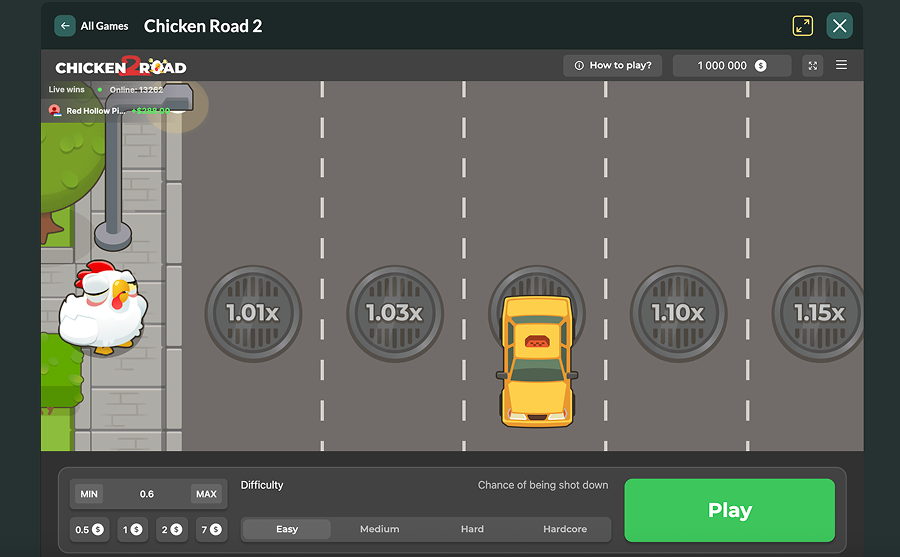Image resolution: width=900 pixels, height=557 pixels.
Task: Toggle in-game fullscreen icon next to the balance
Action: click(x=813, y=65)
